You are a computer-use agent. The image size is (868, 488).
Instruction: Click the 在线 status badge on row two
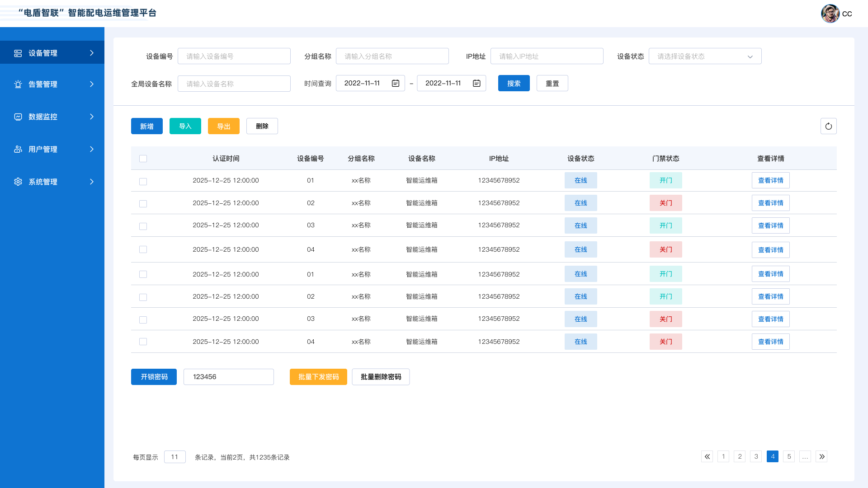point(580,203)
